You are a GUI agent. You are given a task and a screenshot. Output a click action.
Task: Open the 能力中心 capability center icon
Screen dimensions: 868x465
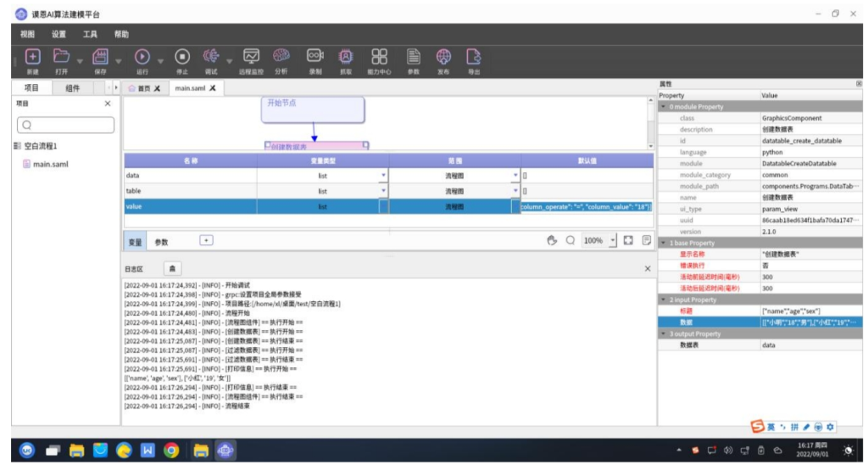pos(379,56)
